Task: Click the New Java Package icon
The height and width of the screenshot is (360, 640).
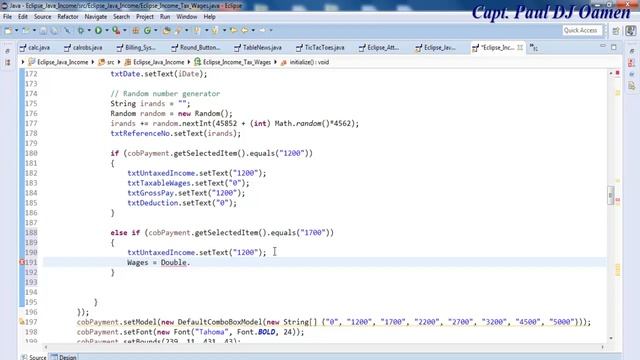Action: 135,30
